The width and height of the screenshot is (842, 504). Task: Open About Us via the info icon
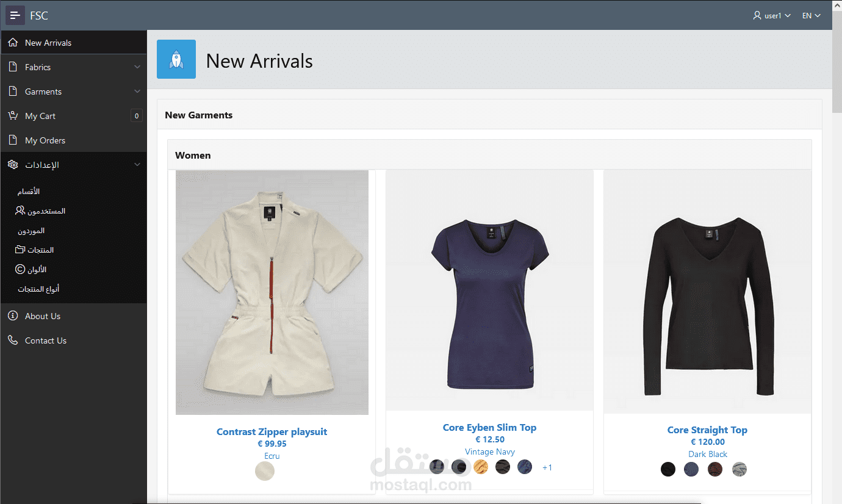tap(13, 316)
